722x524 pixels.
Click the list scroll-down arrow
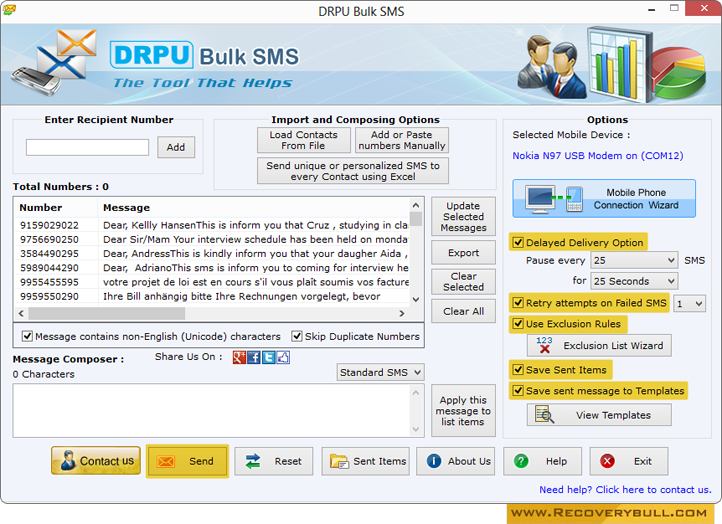pos(416,299)
